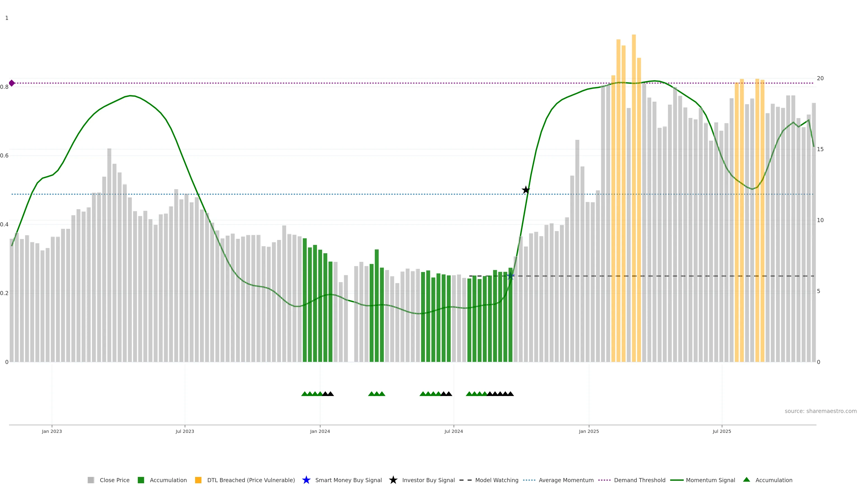The width and height of the screenshot is (868, 488).
Task: Click the purple diamond Demand Threshold marker
Action: [12, 83]
